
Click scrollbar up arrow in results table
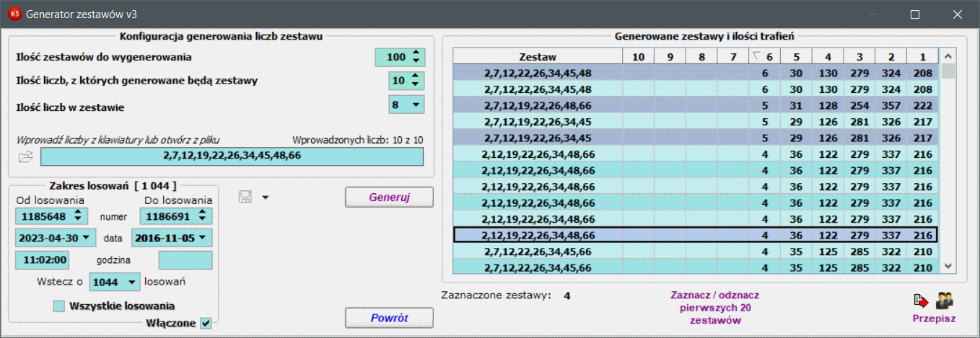[x=948, y=56]
